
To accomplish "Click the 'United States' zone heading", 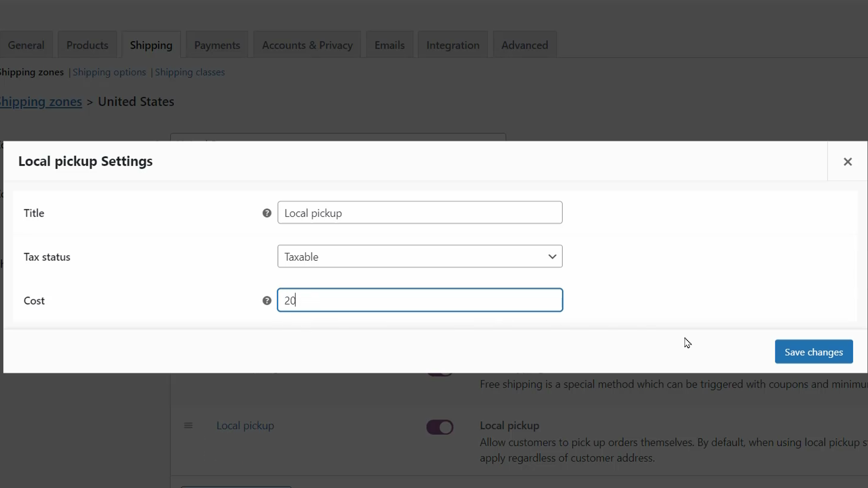I will (136, 102).
